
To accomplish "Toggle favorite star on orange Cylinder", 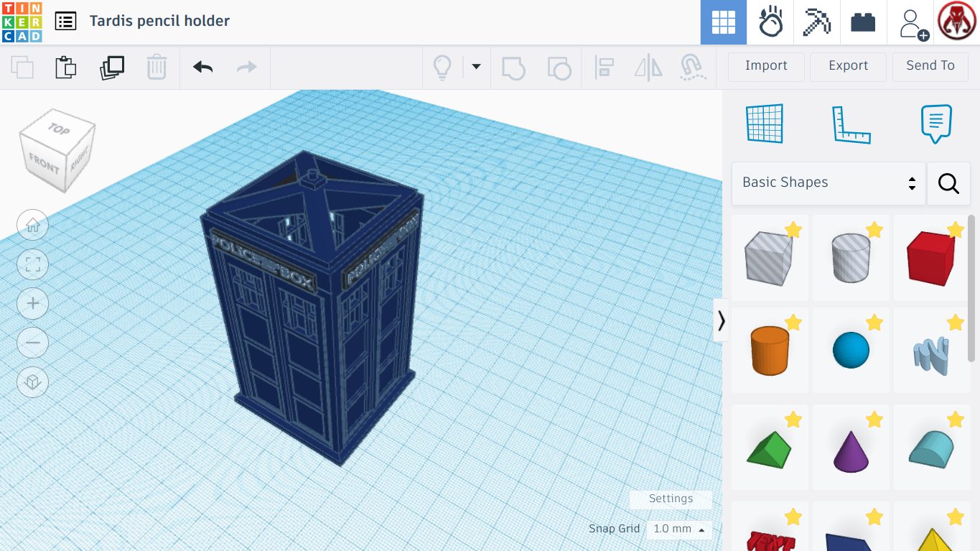I will coord(793,323).
